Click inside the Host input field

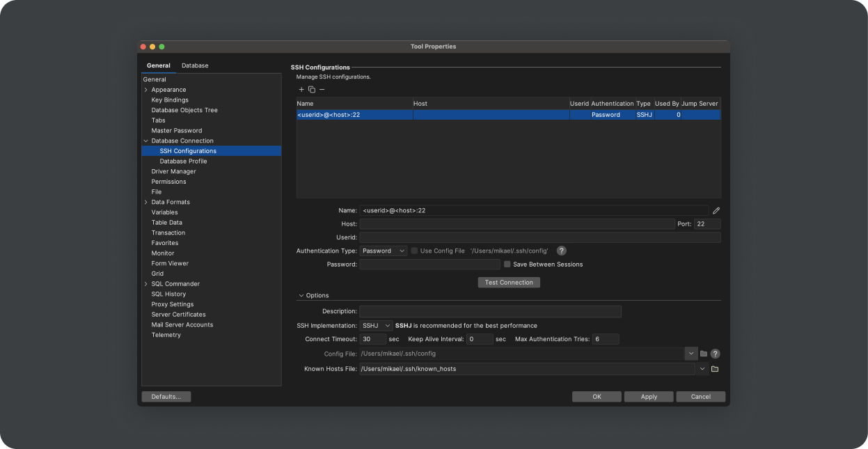point(515,223)
